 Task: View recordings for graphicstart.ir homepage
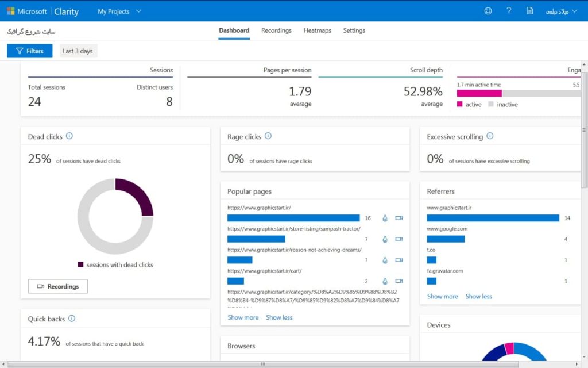[x=399, y=218]
